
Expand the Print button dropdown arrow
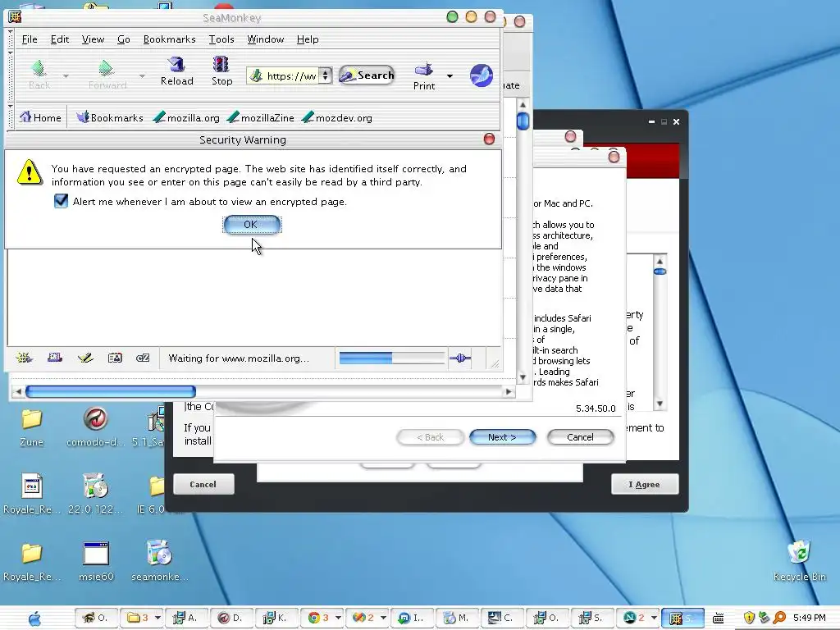(x=450, y=76)
